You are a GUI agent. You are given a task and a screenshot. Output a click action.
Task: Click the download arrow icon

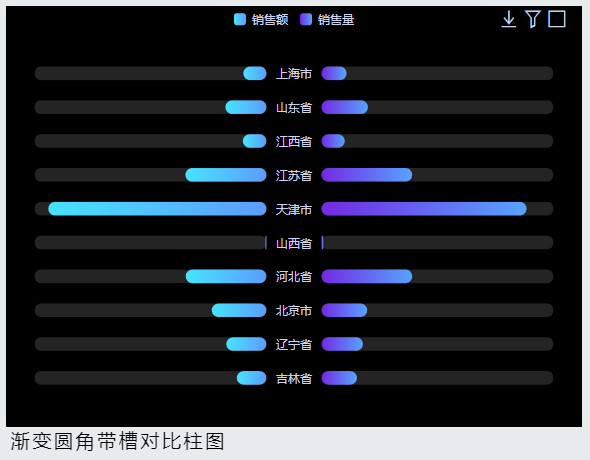click(508, 19)
